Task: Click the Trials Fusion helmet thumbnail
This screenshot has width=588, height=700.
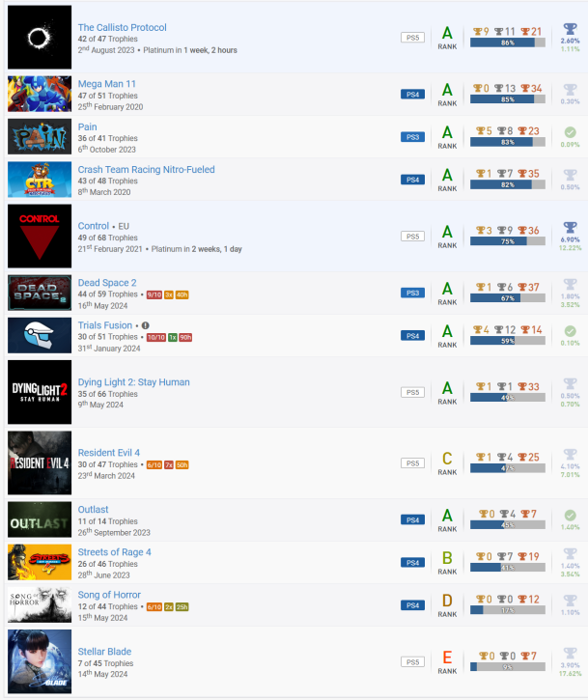Action: pyautogui.click(x=40, y=335)
